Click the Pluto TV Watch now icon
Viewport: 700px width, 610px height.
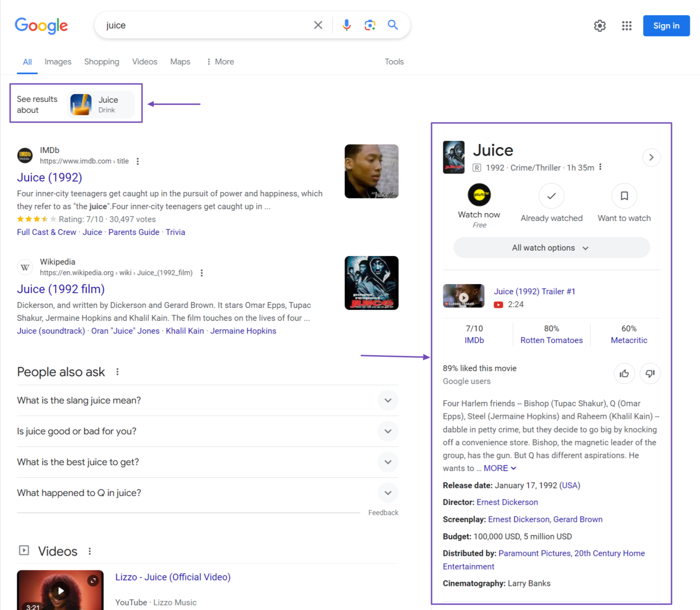479,195
